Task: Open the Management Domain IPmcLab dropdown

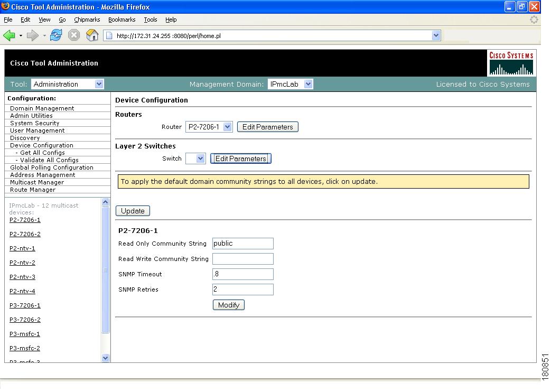Action: pyautogui.click(x=308, y=84)
